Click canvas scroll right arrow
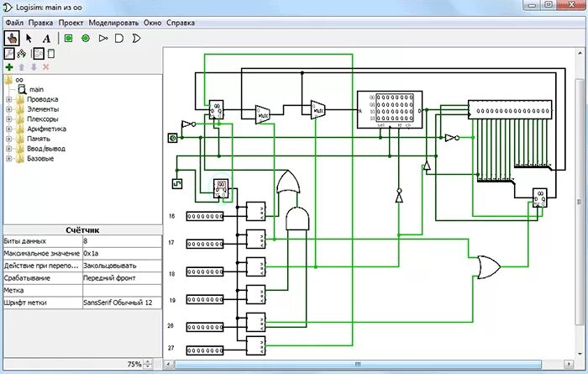 570,364
